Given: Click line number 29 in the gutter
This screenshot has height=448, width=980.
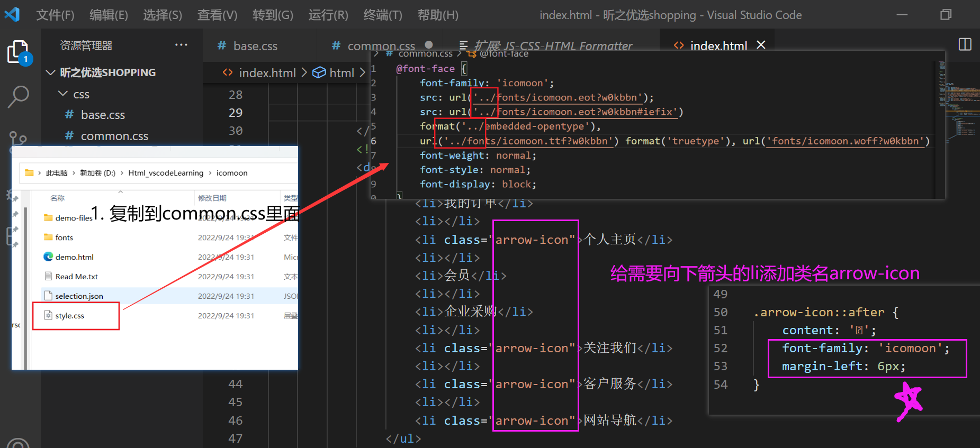Looking at the screenshot, I should (236, 113).
